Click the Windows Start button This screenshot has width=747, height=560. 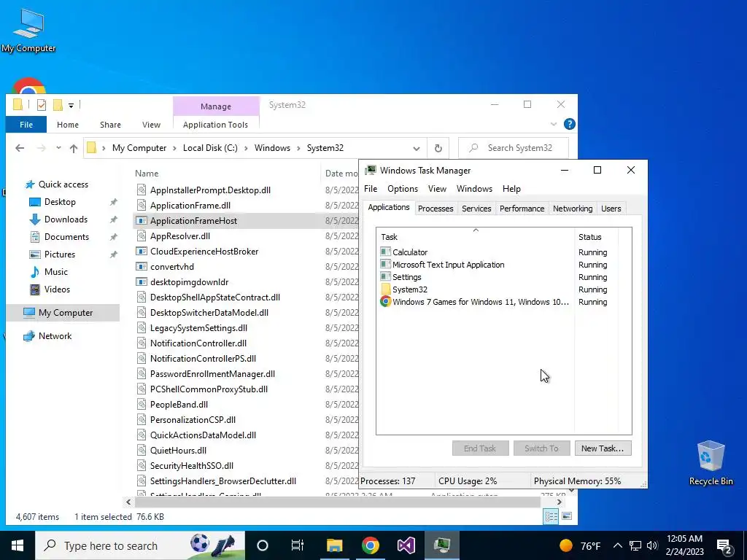point(18,545)
